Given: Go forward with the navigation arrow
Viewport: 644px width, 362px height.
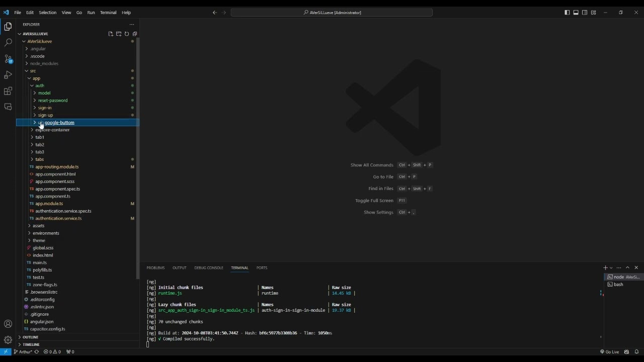Looking at the screenshot, I should coord(224,13).
